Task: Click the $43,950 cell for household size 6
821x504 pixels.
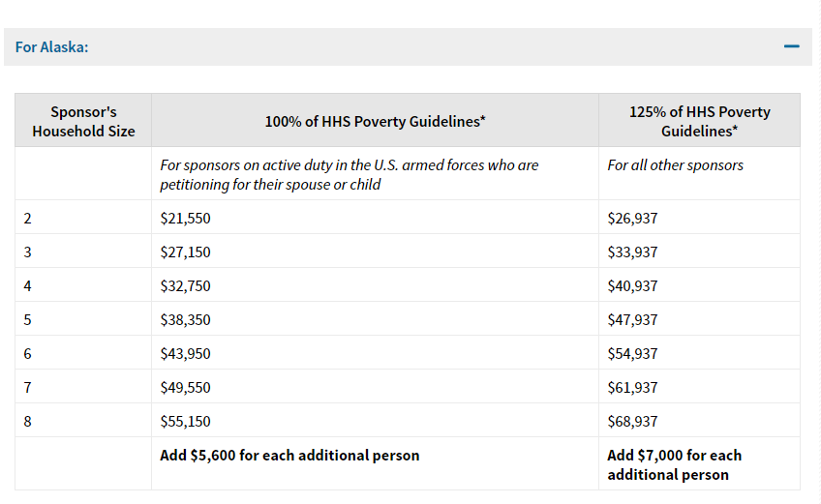Action: [185, 354]
